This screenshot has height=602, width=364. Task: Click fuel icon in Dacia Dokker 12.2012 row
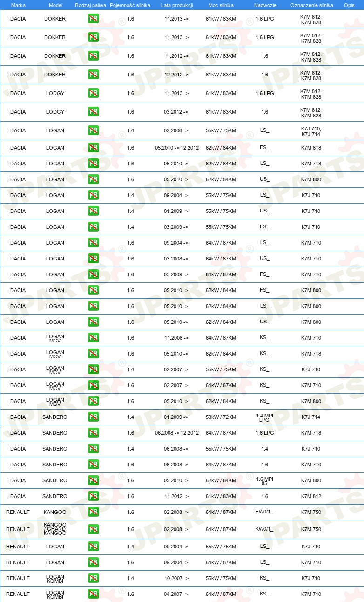coord(93,75)
